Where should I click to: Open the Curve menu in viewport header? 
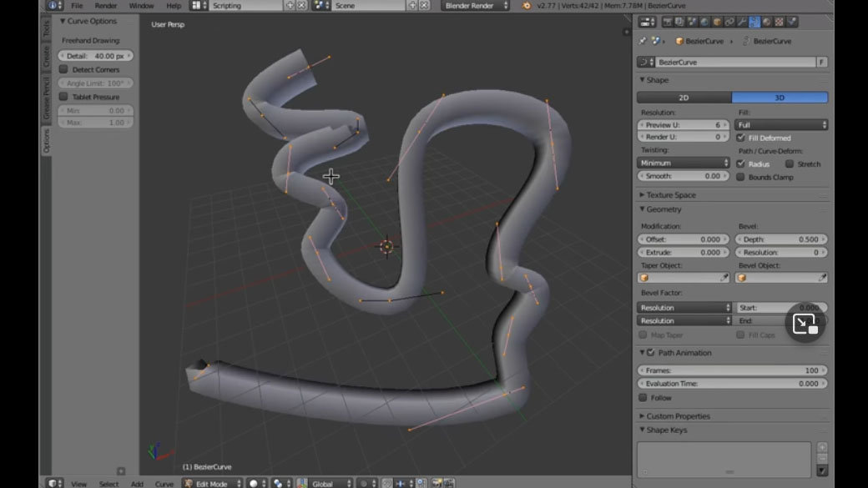[164, 483]
